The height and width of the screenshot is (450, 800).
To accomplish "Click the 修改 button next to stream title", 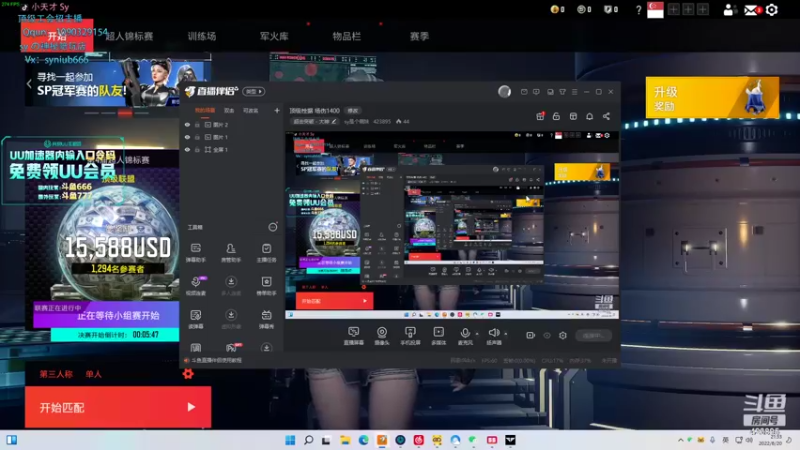I will coord(353,111).
